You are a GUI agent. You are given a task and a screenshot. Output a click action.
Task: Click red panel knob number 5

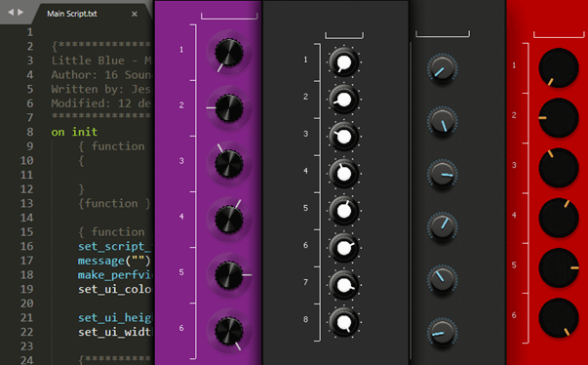[559, 267]
